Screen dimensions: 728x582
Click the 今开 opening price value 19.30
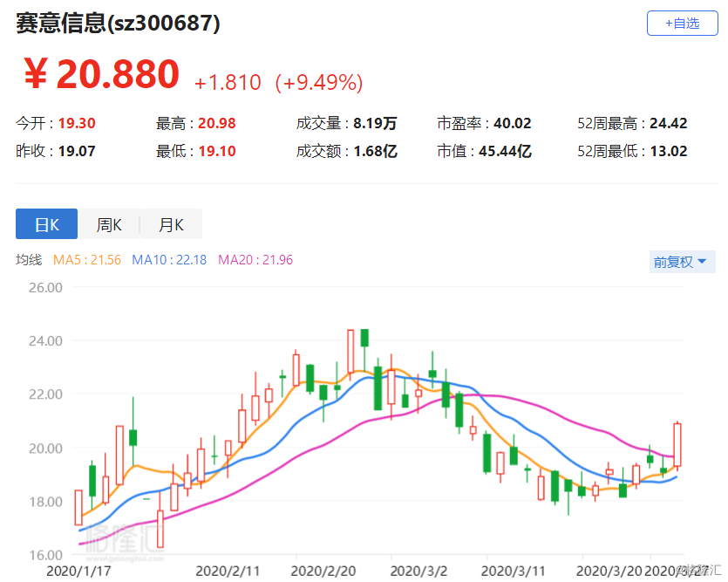77,124
